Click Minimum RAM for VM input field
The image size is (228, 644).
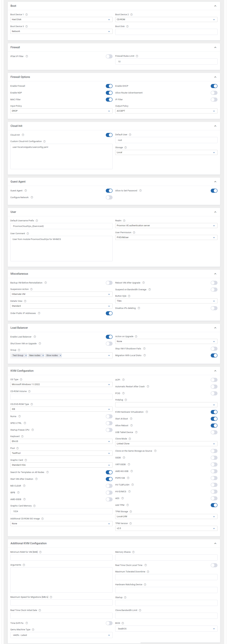[x=61, y=557]
